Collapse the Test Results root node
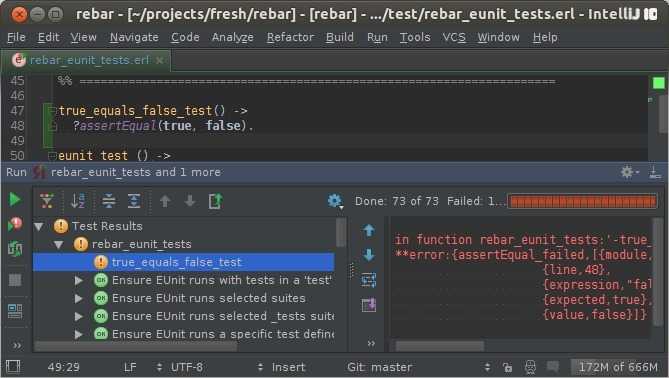Viewport: 669px width, 378px height. (39, 226)
